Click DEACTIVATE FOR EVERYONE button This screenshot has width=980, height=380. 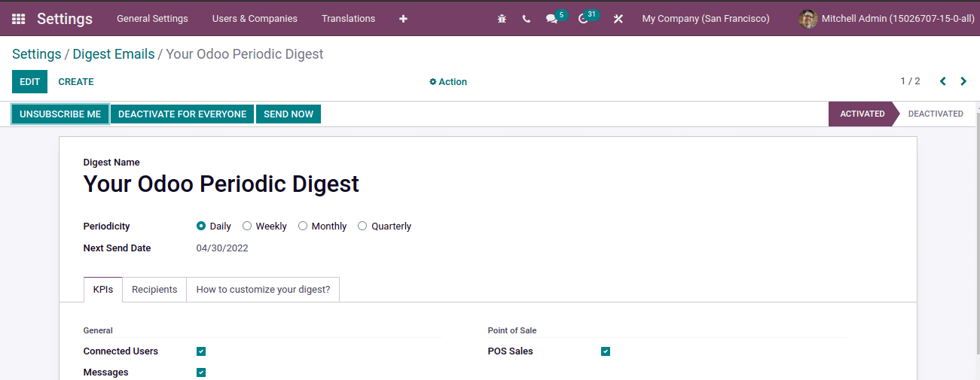pos(182,114)
